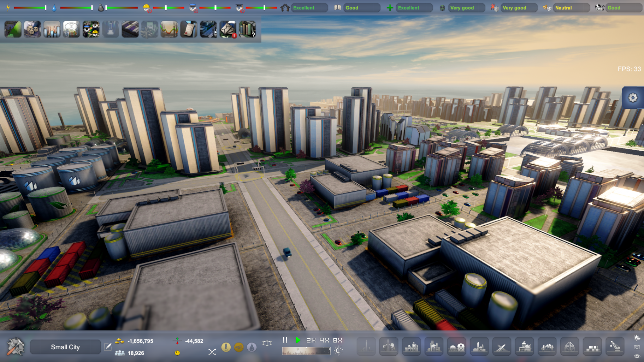
Task: Open the industrial factory build category
Action: tap(479, 346)
